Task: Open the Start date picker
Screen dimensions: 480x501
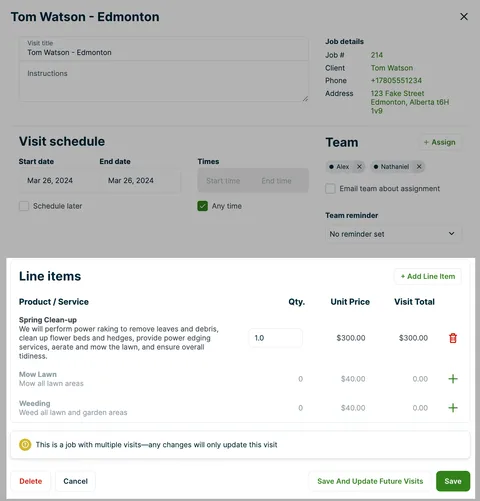Action: tap(58, 181)
